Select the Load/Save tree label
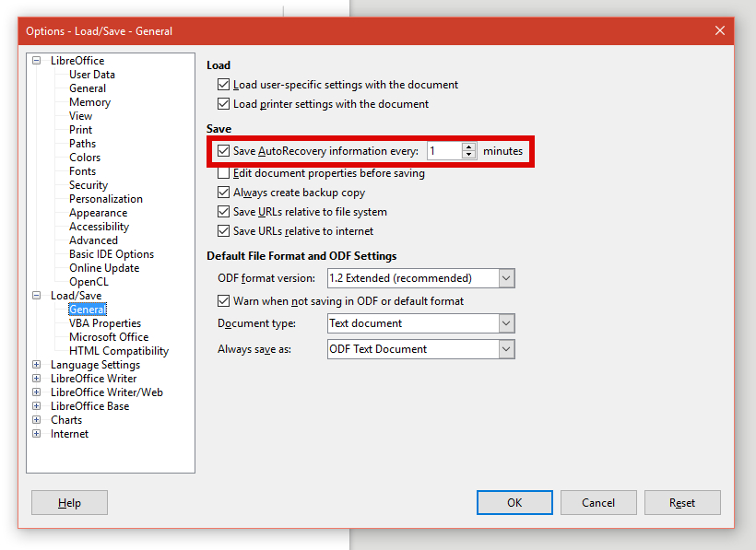756x550 pixels. (x=77, y=296)
